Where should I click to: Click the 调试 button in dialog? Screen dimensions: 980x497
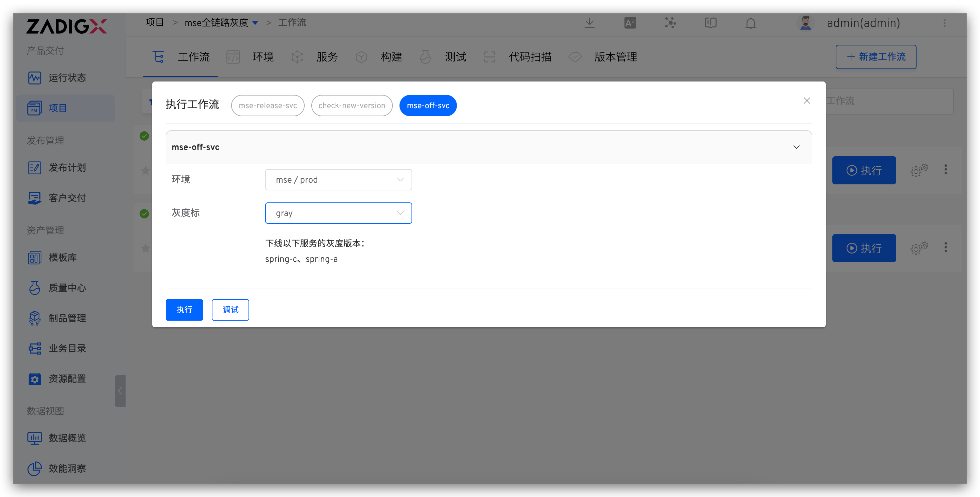pyautogui.click(x=230, y=310)
